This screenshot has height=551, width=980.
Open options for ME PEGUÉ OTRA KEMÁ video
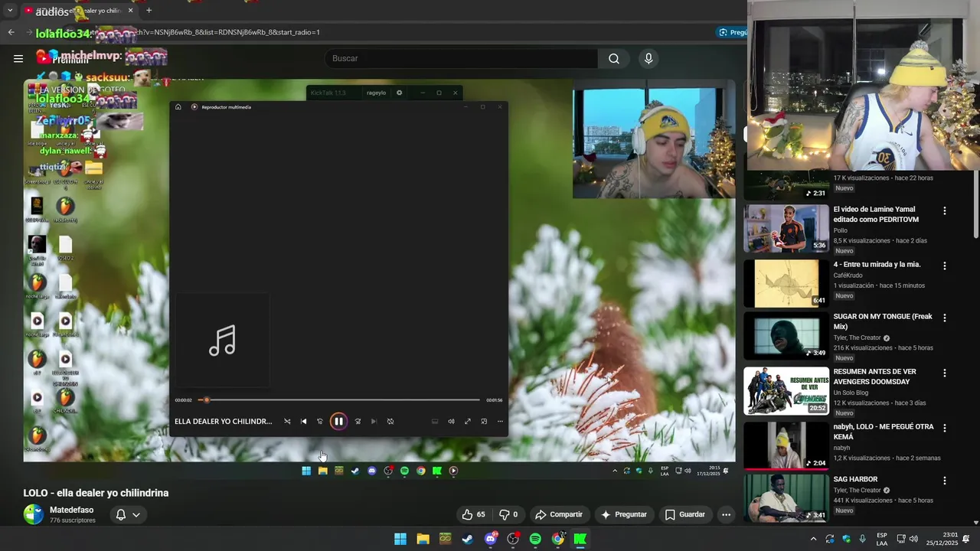(x=944, y=428)
